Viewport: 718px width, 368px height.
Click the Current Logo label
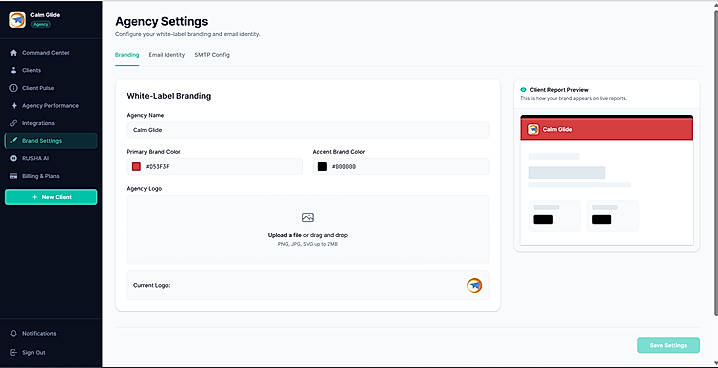coord(152,286)
